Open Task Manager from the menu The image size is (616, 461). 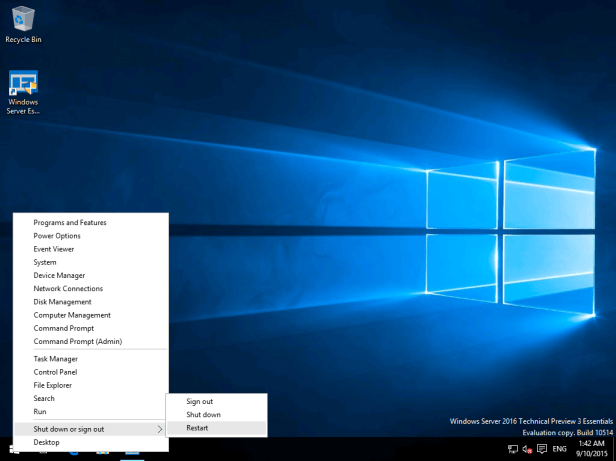click(55, 358)
